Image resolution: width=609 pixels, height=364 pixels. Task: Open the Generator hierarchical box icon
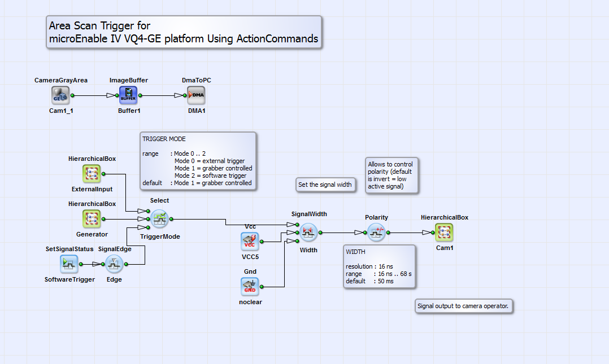click(92, 220)
